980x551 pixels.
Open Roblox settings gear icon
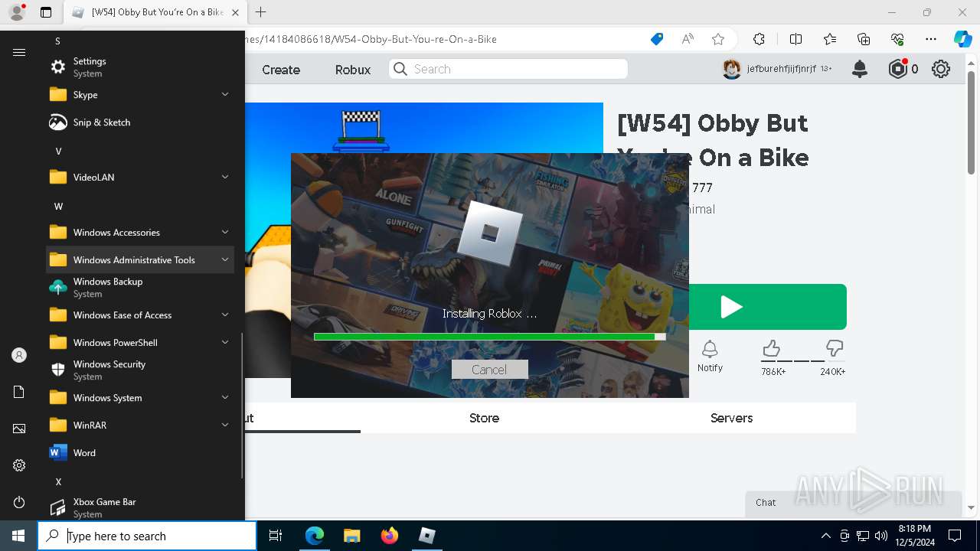click(x=941, y=69)
